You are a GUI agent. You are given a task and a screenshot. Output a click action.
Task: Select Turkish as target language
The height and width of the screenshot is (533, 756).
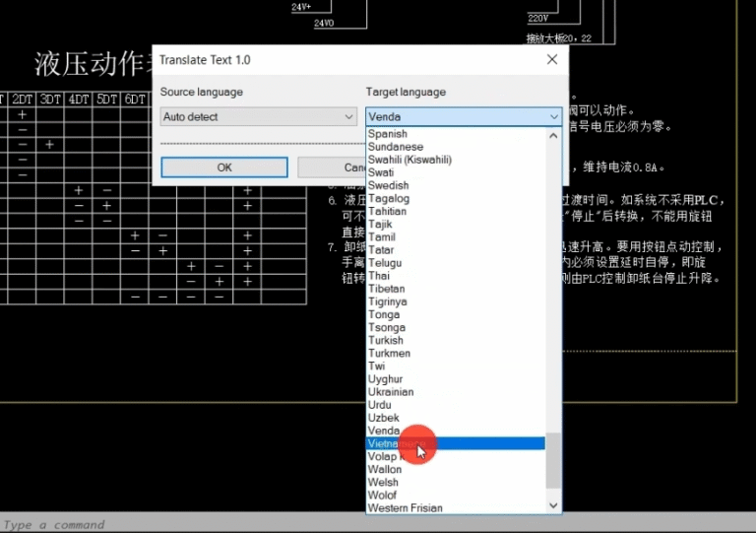(456, 340)
